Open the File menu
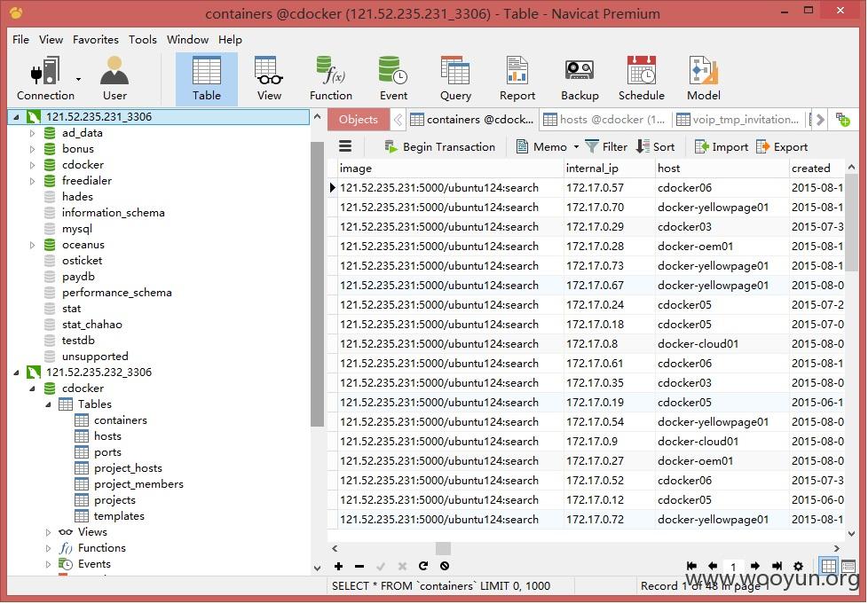This screenshot has height=604, width=868. [x=20, y=39]
